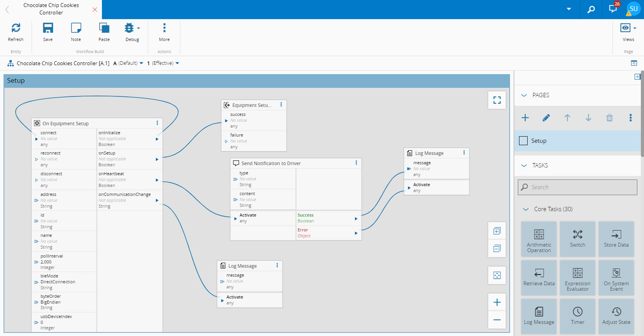Open the More actions menu
Image resolution: width=644 pixels, height=336 pixels.
pos(164,28)
